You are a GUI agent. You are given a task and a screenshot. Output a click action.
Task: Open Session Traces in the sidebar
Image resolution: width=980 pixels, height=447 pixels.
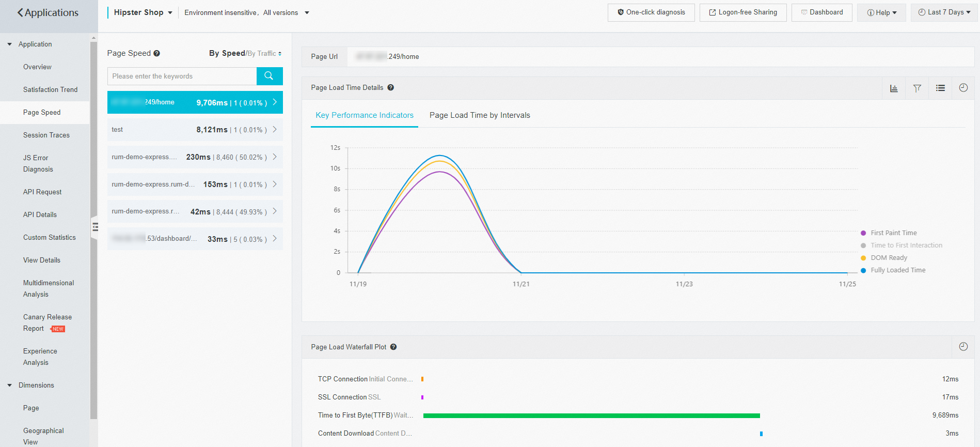tap(46, 135)
